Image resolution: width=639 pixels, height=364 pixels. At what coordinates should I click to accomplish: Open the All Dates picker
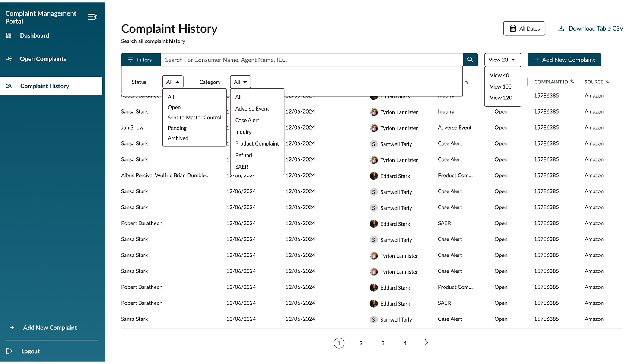(x=524, y=28)
